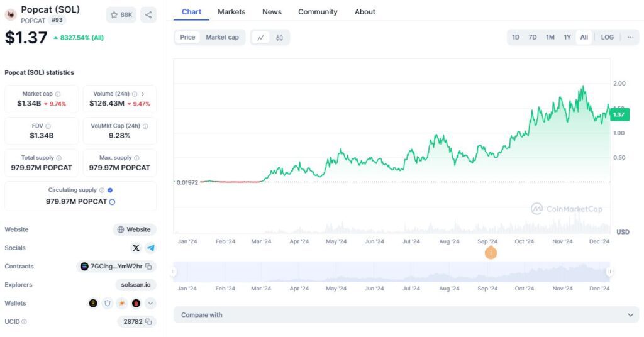Viewport: 644px width, 337px height.
Task: Set chart range to 1M
Action: point(550,37)
